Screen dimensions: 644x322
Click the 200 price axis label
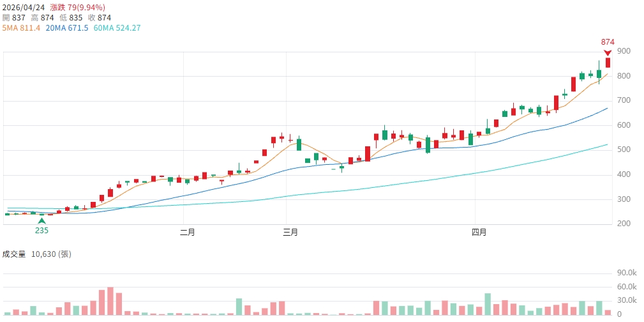624,224
